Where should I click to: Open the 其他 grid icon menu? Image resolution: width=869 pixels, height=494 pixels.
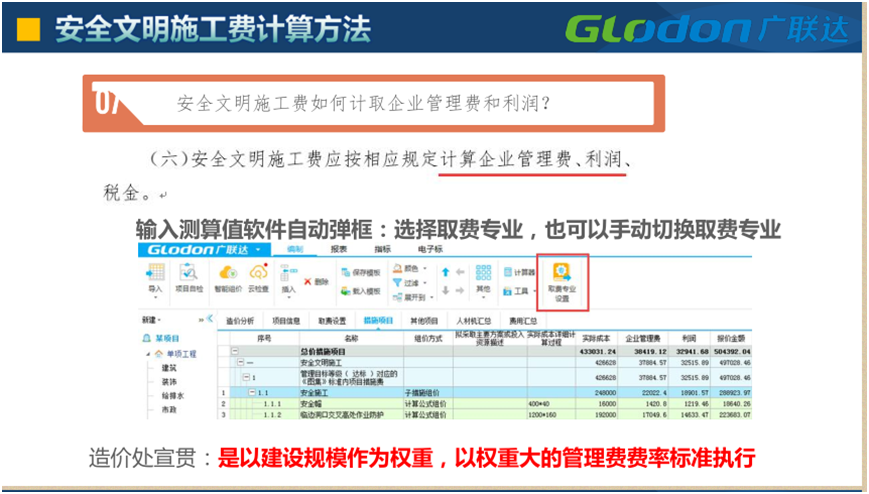click(484, 278)
